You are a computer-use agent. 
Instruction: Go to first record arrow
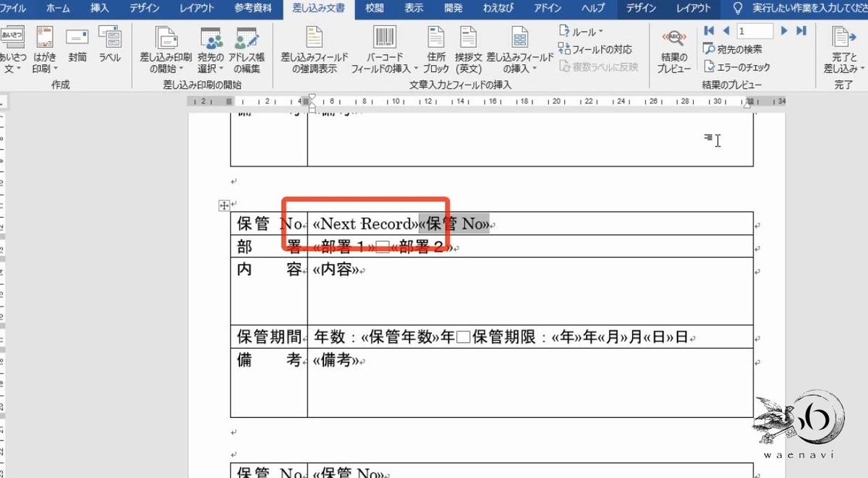tap(709, 31)
